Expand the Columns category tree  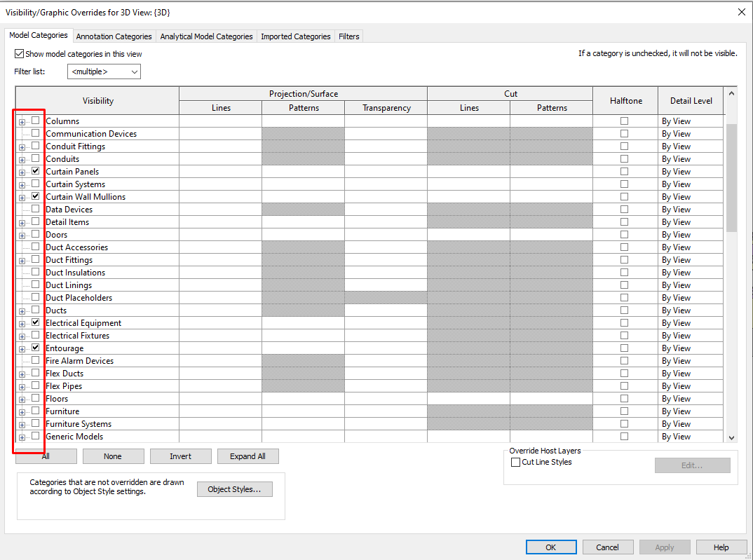click(22, 122)
